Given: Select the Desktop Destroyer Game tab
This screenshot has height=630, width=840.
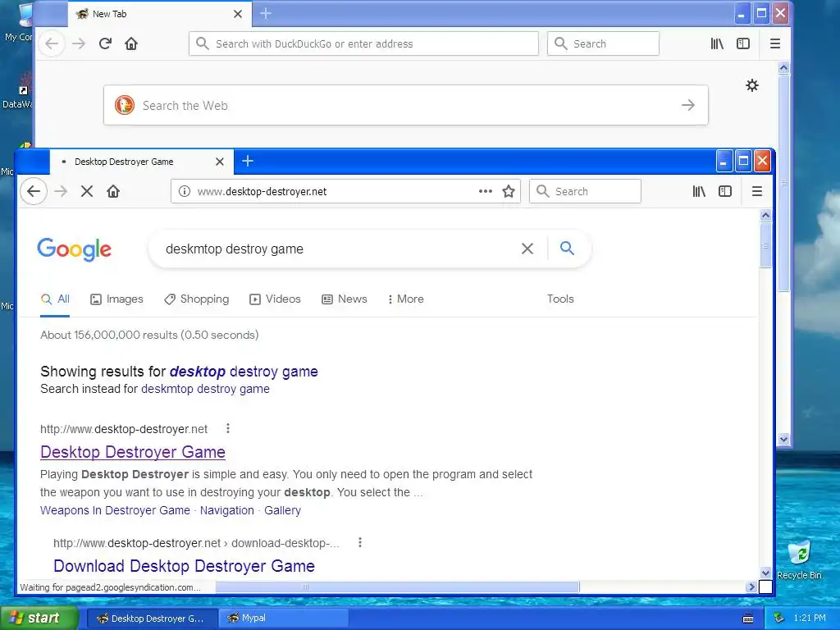Looking at the screenshot, I should tap(142, 162).
